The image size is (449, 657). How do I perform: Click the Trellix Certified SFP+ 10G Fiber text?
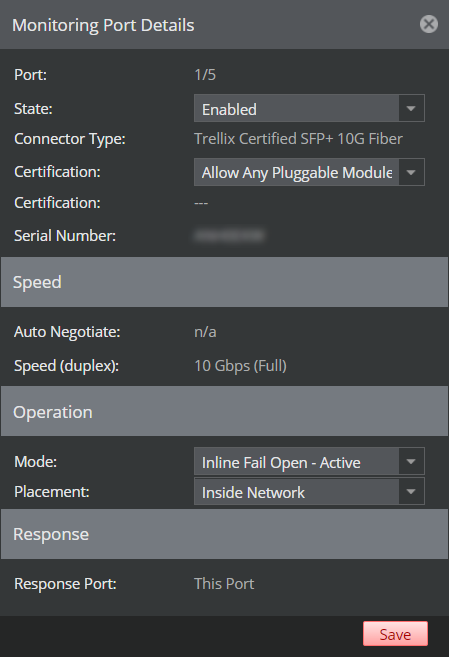pyautogui.click(x=298, y=139)
